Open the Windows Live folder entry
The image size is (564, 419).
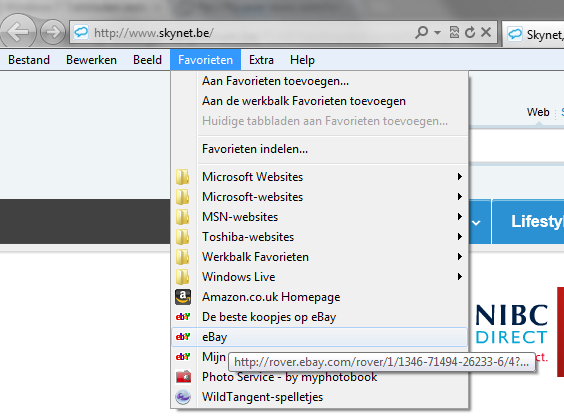(x=319, y=277)
